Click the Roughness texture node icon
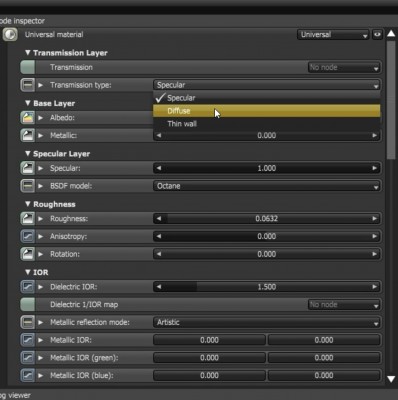 click(28, 219)
